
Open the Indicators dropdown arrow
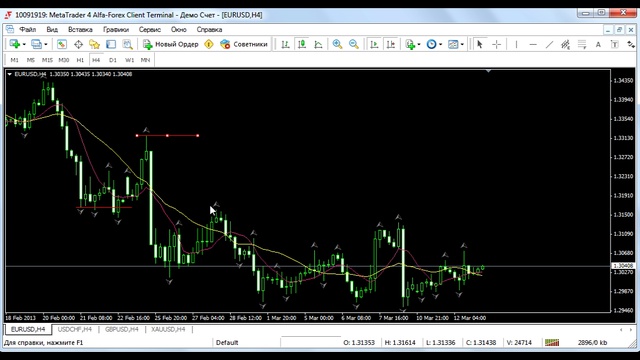pos(419,44)
